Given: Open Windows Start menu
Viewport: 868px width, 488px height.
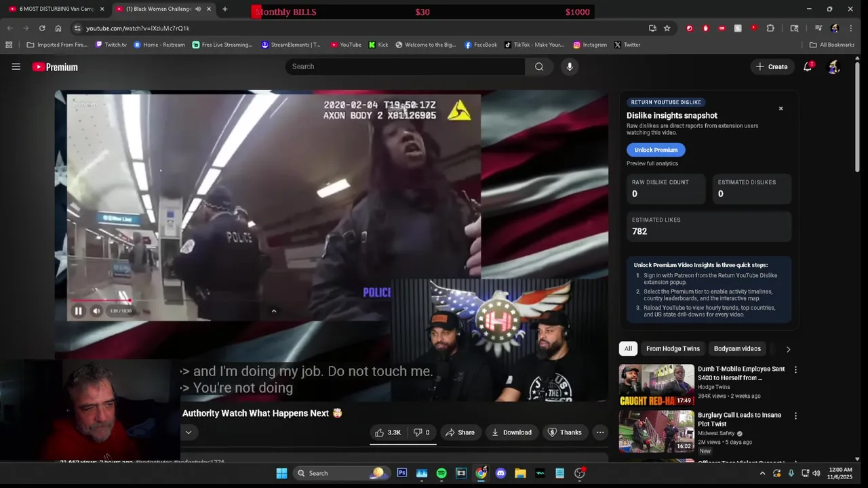Looking at the screenshot, I should coord(281,473).
